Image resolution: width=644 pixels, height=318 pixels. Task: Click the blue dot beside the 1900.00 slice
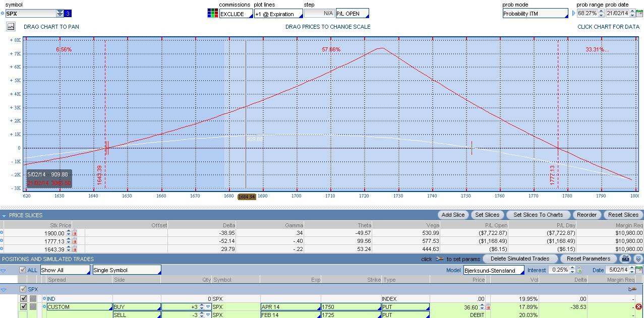point(2,233)
